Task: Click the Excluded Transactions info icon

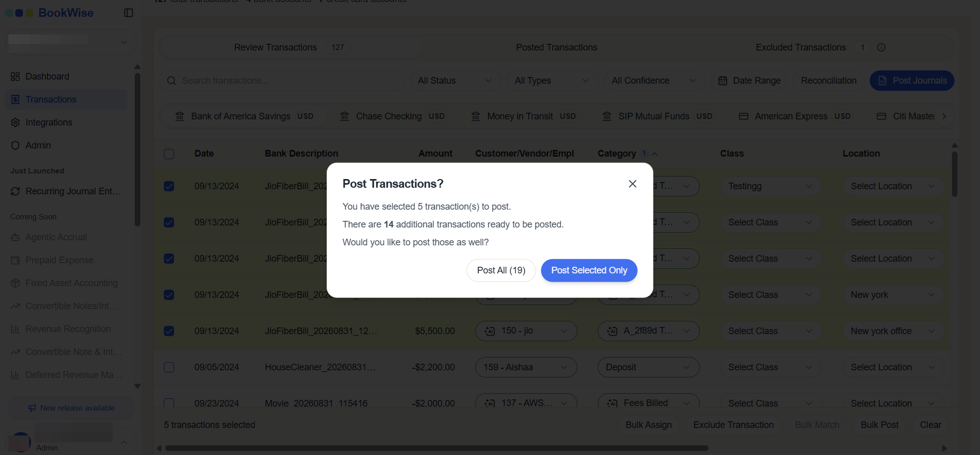Action: (x=881, y=47)
